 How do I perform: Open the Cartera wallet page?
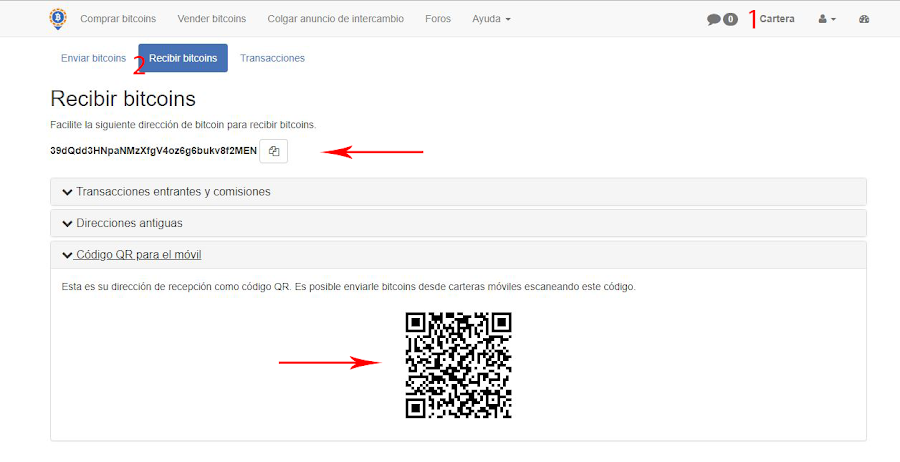(x=777, y=19)
